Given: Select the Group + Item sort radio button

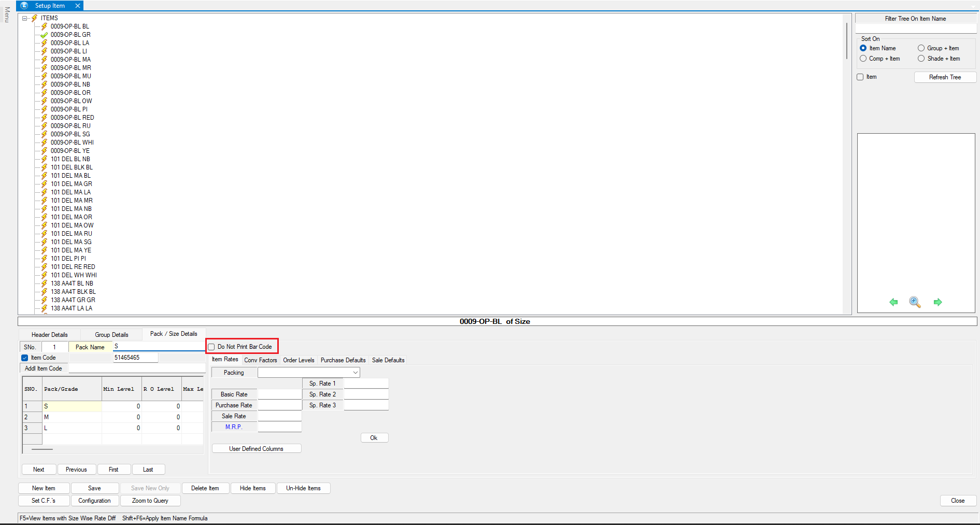Looking at the screenshot, I should coord(921,48).
